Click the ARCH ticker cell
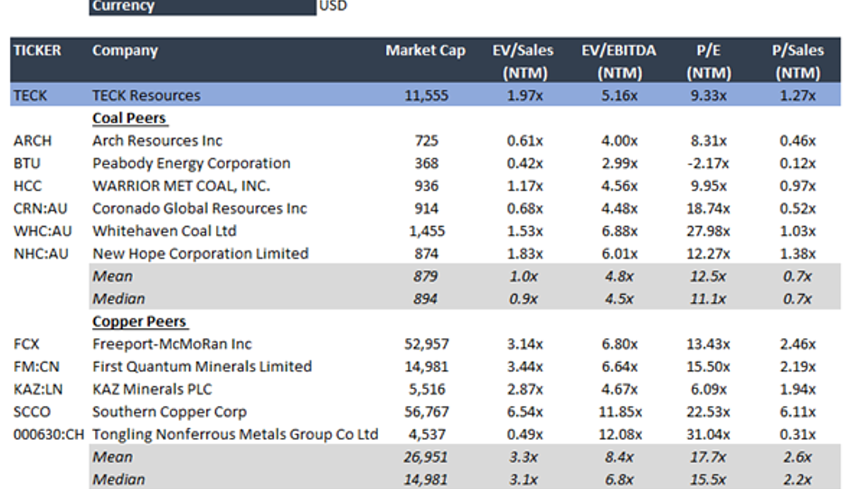Image resolution: width=868 pixels, height=489 pixels. pos(33,140)
